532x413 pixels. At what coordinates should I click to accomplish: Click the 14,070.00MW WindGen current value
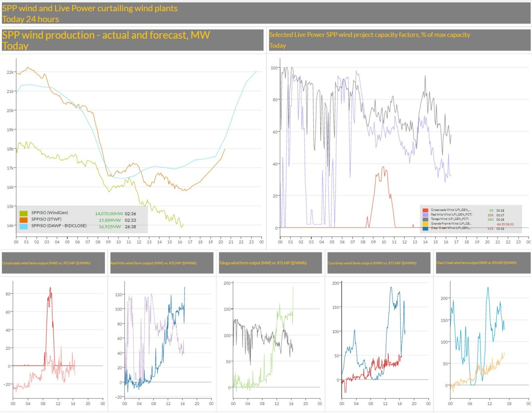pyautogui.click(x=109, y=214)
